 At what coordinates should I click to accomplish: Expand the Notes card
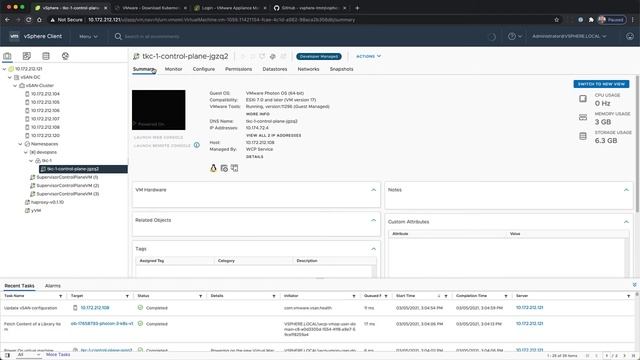(x=626, y=190)
